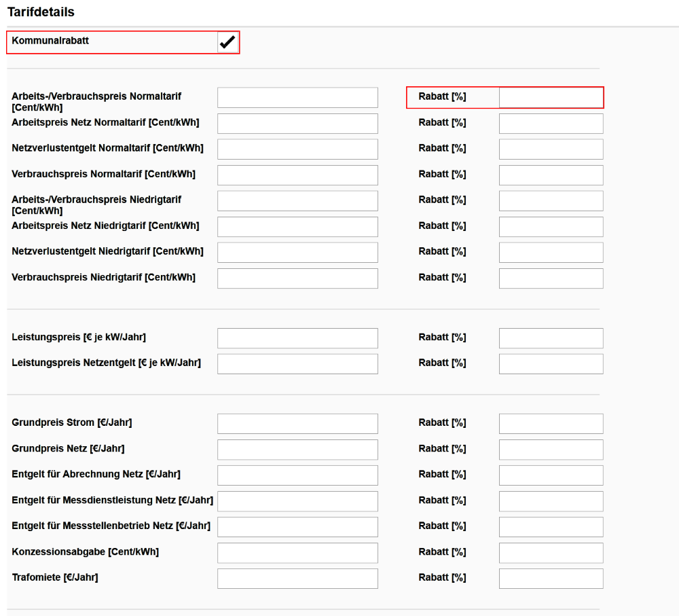Focus the Arbeitspreis Netz Normaltarif input

(297, 124)
